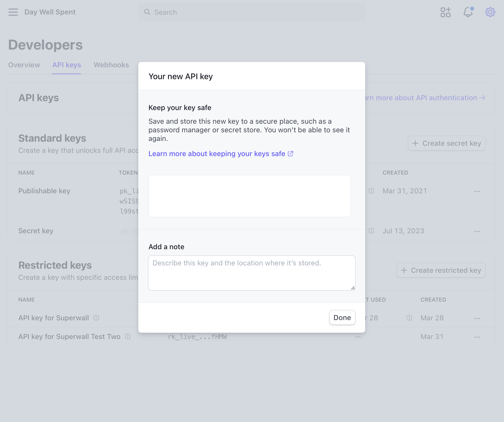The image size is (504, 422).
Task: Click the Create restricted key button
Action: tap(441, 270)
